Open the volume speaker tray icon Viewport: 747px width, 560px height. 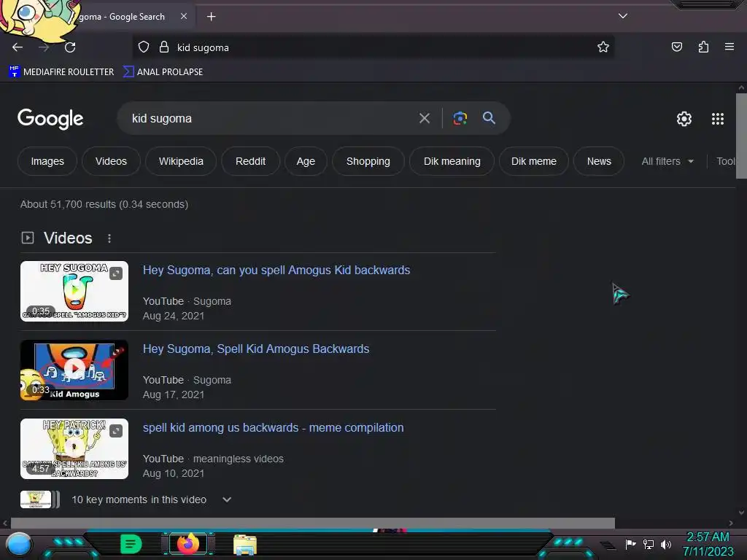(665, 544)
